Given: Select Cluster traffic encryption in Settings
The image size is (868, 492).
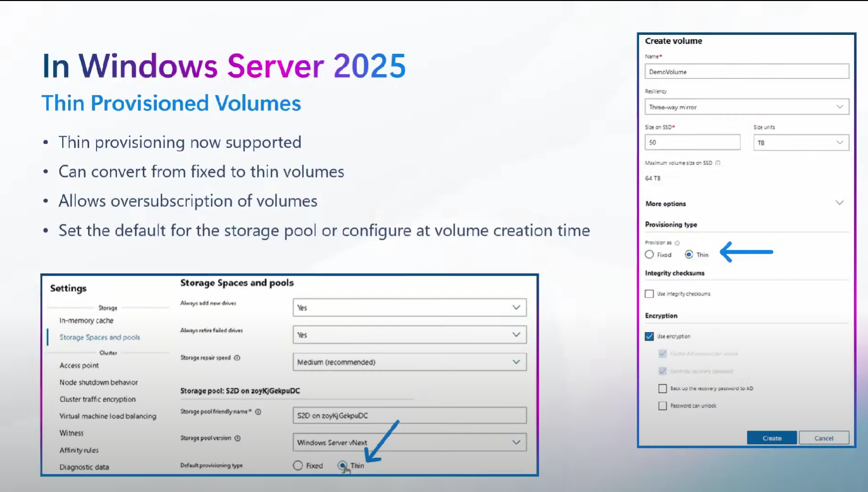Looking at the screenshot, I should (98, 399).
